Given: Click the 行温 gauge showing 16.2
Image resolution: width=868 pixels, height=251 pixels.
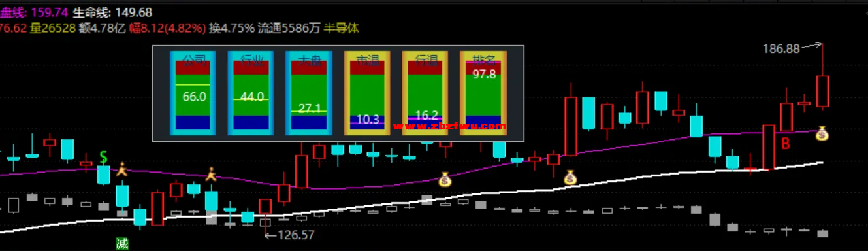Looking at the screenshot, I should (425, 93).
